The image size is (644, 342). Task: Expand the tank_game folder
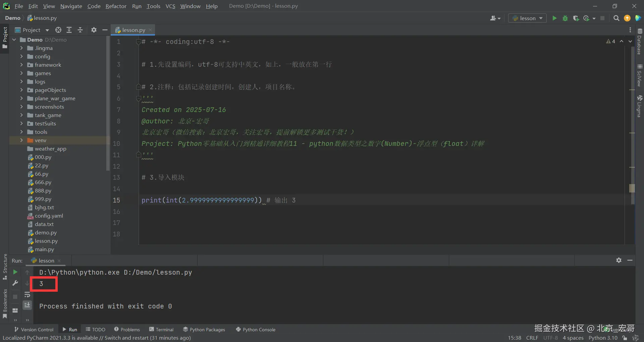coord(21,115)
